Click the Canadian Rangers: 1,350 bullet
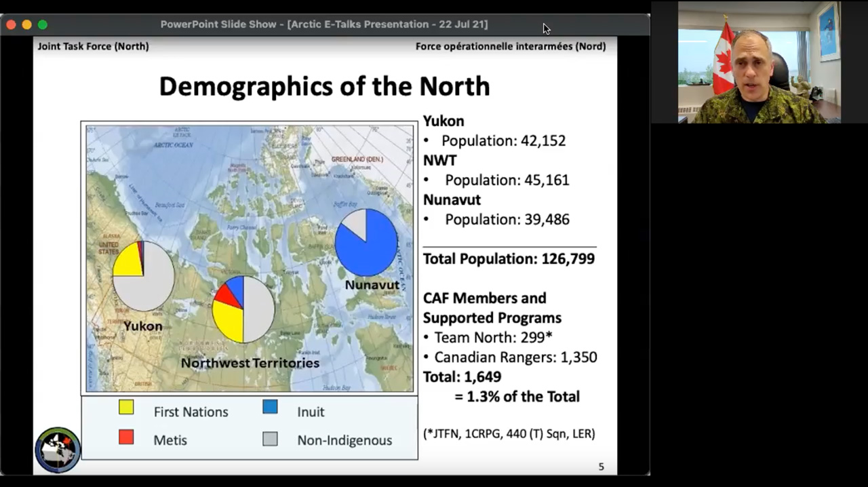The image size is (868, 487). [x=515, y=357]
